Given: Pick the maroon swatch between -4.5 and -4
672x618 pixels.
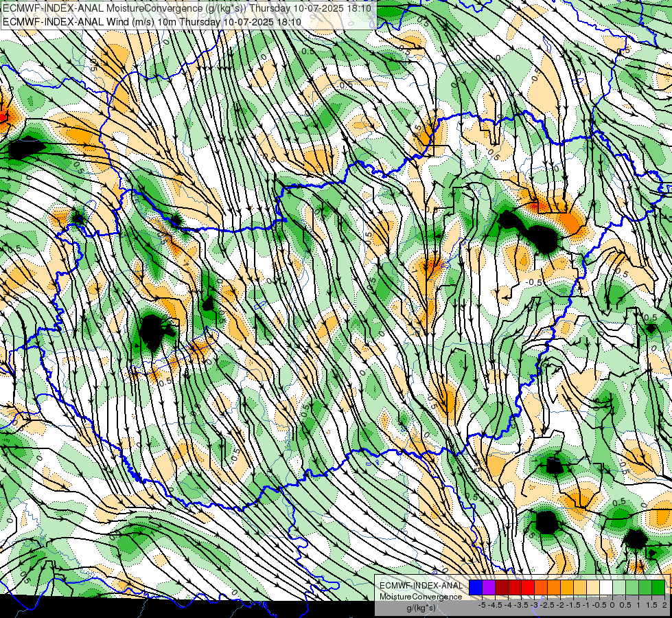Looking at the screenshot, I should click(x=502, y=587).
